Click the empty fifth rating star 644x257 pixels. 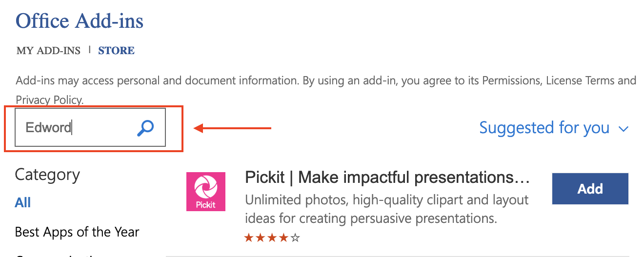click(x=295, y=238)
